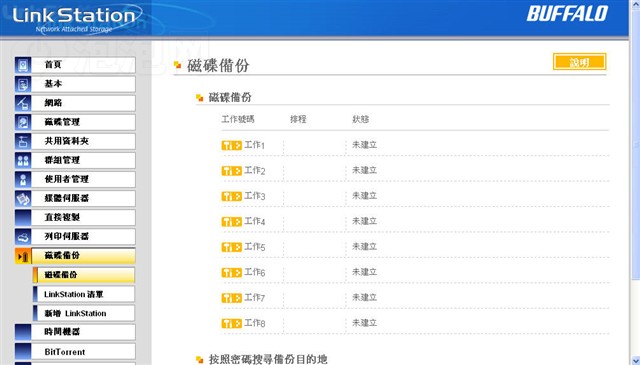Click the 使用者管理 user icon
This screenshot has height=365, width=640.
tap(23, 179)
